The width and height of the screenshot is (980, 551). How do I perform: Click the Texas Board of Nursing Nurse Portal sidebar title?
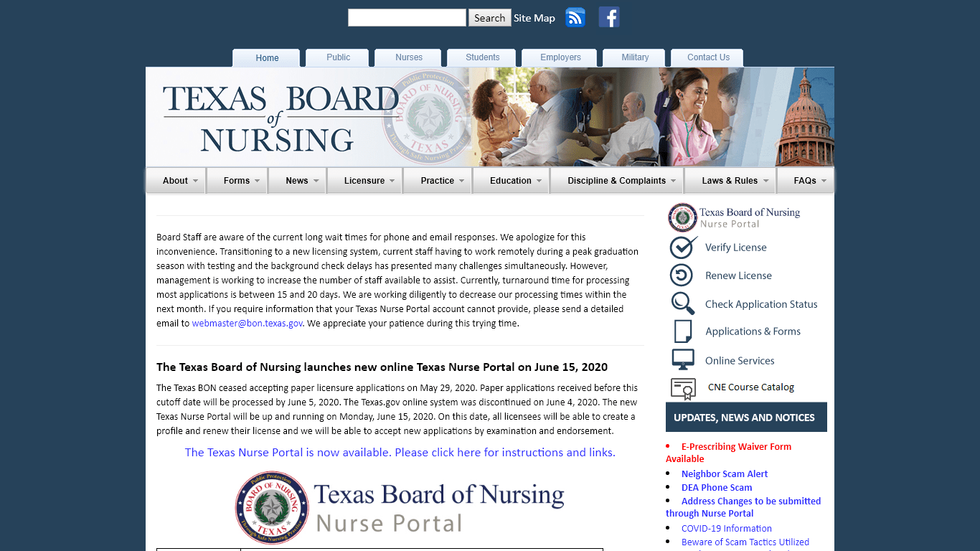(x=750, y=217)
